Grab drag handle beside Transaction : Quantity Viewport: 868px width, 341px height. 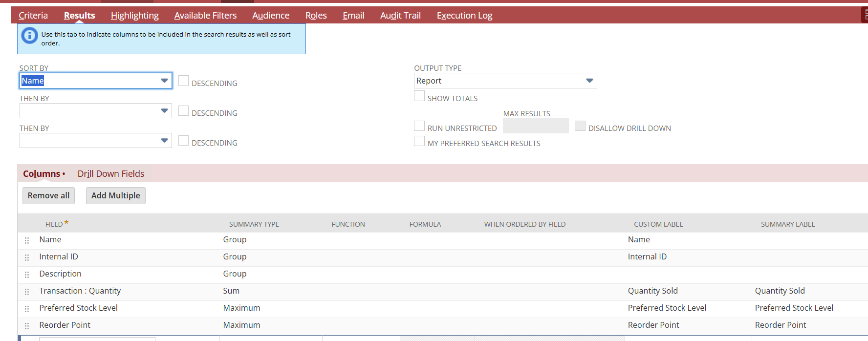pos(27,292)
